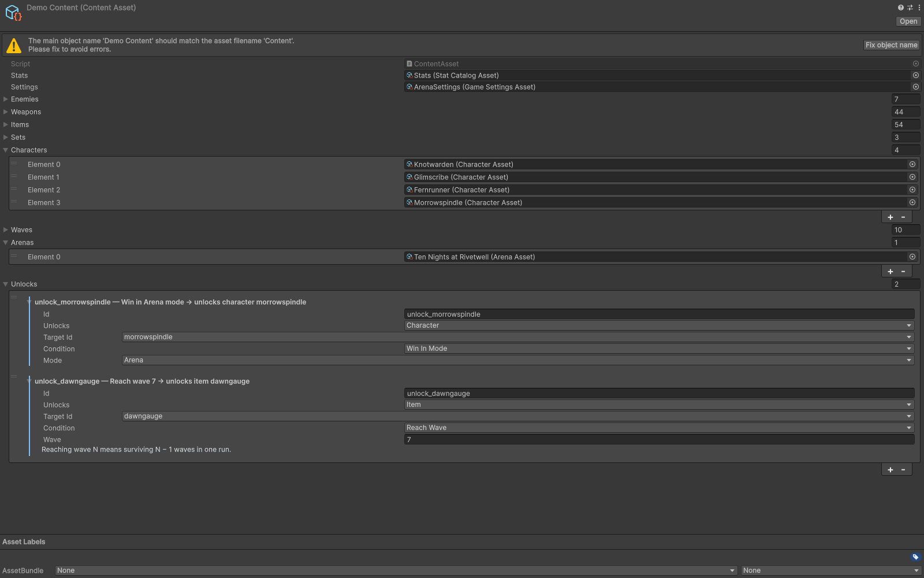
Task: Collapse the Unlocks list
Action: coord(6,284)
